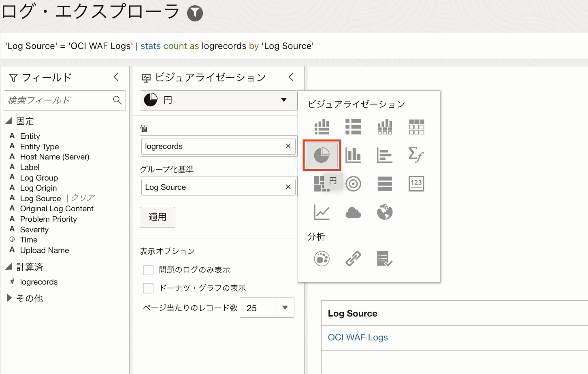Remove logrecords from the 値 field

click(288, 146)
